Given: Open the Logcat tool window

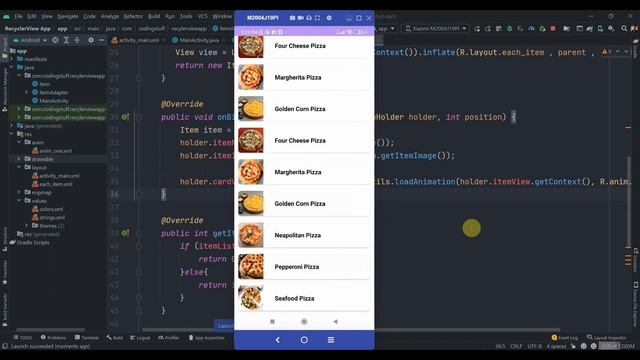Looking at the screenshot, I should pos(140,338).
